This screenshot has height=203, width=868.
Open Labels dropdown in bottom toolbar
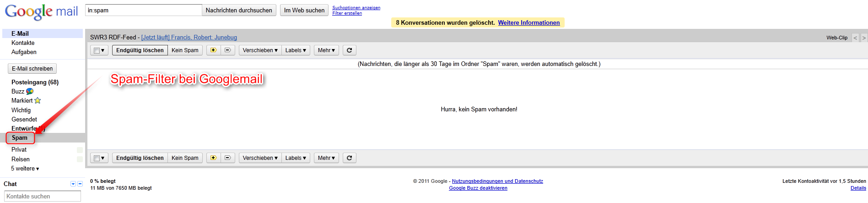[x=296, y=158]
